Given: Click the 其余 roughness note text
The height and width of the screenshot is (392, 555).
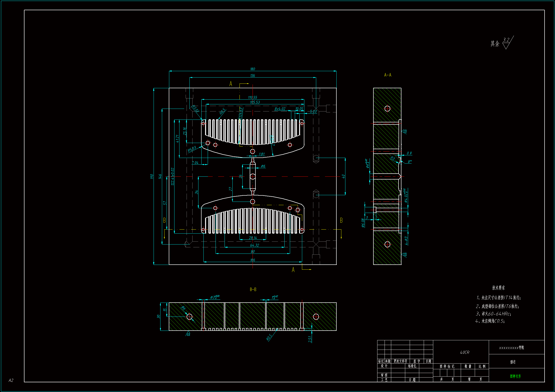Looking at the screenshot, I should pos(495,44).
